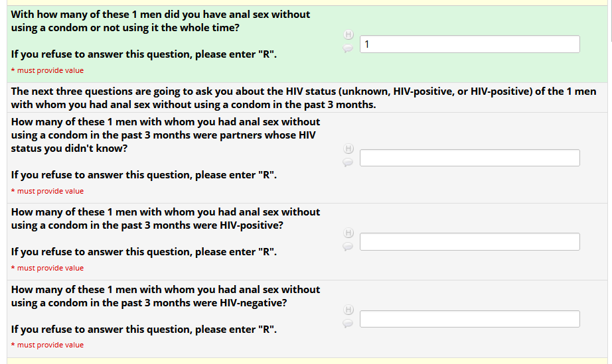The width and height of the screenshot is (612, 364).
Task: View history icon for HIV-positive partners question
Action: click(x=348, y=233)
